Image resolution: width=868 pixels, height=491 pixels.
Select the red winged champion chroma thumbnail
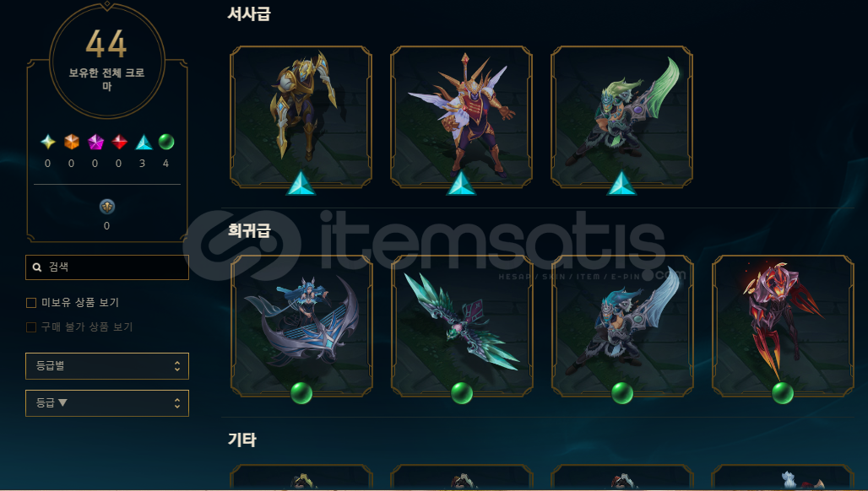tap(461, 116)
